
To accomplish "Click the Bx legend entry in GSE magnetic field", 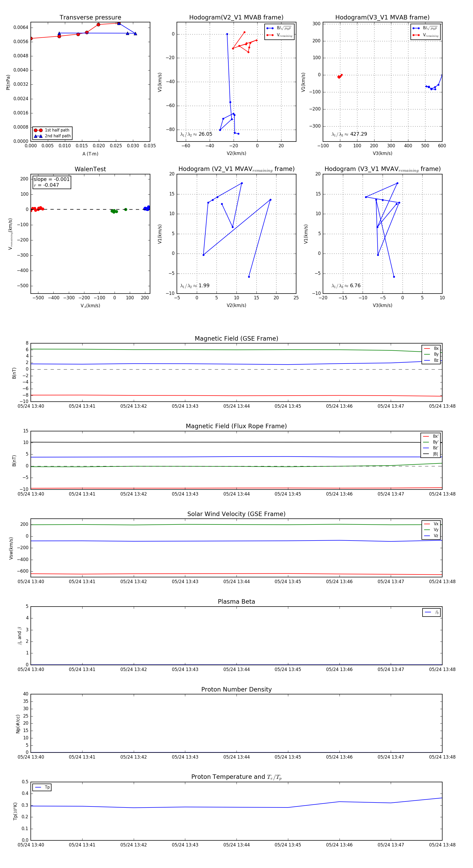I will point(431,349).
